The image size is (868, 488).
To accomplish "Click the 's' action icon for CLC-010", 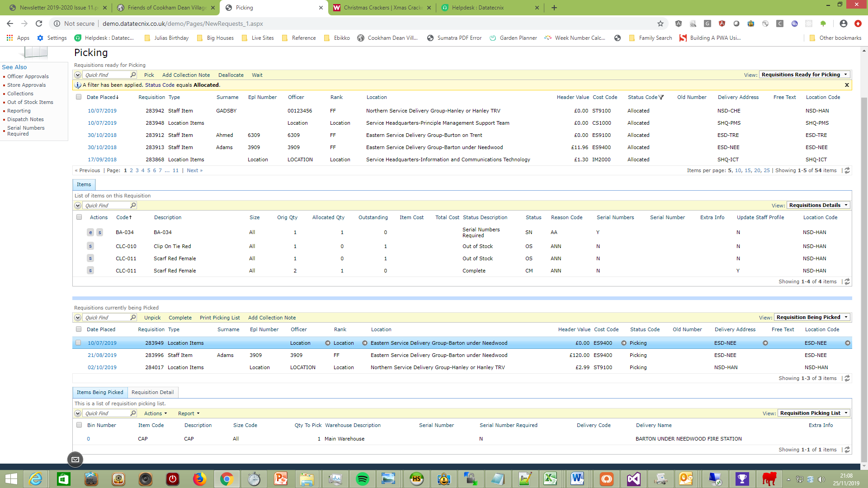I will (x=90, y=246).
